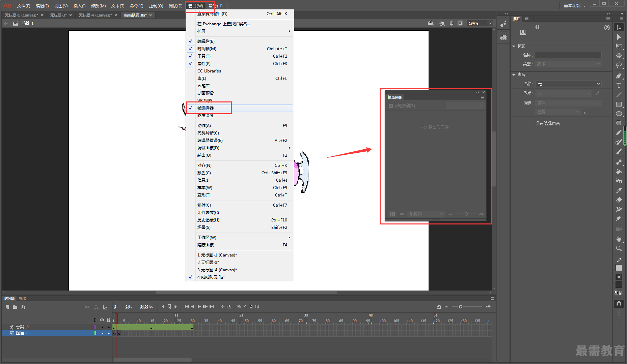Toggle the 创建关键帧 checkbox

[391, 106]
